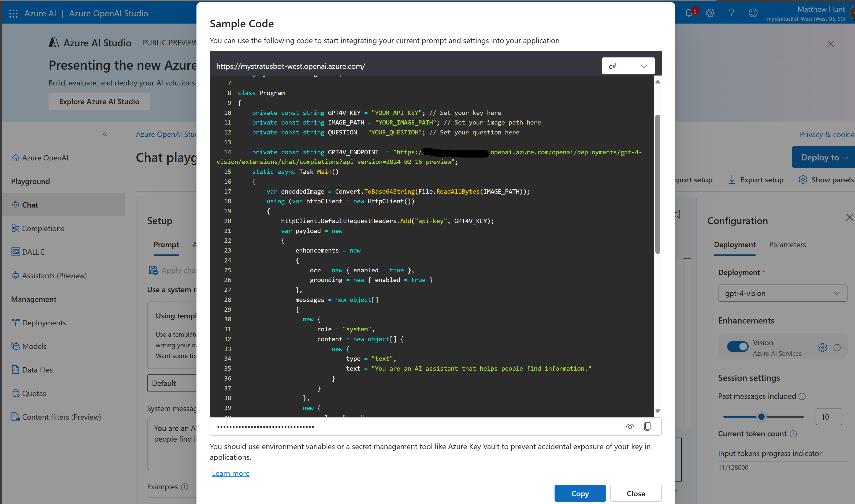The image size is (855, 504).
Task: Open the Completions playground
Action: pyautogui.click(x=38, y=228)
